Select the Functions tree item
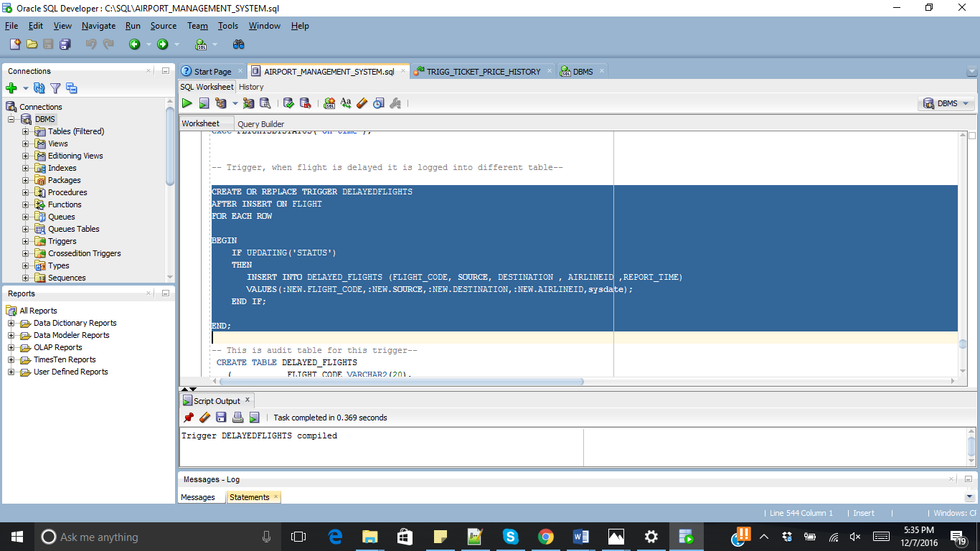980x551 pixels. (65, 204)
